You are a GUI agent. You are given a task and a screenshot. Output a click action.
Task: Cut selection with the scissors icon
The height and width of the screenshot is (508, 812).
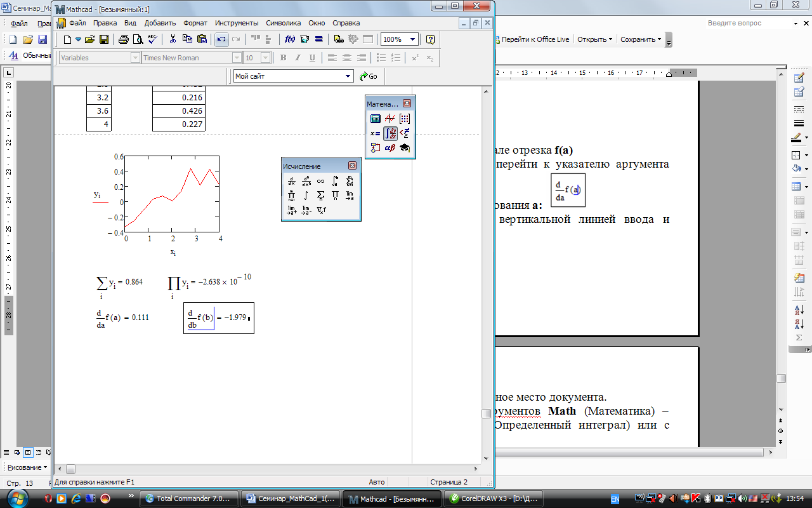click(x=173, y=39)
